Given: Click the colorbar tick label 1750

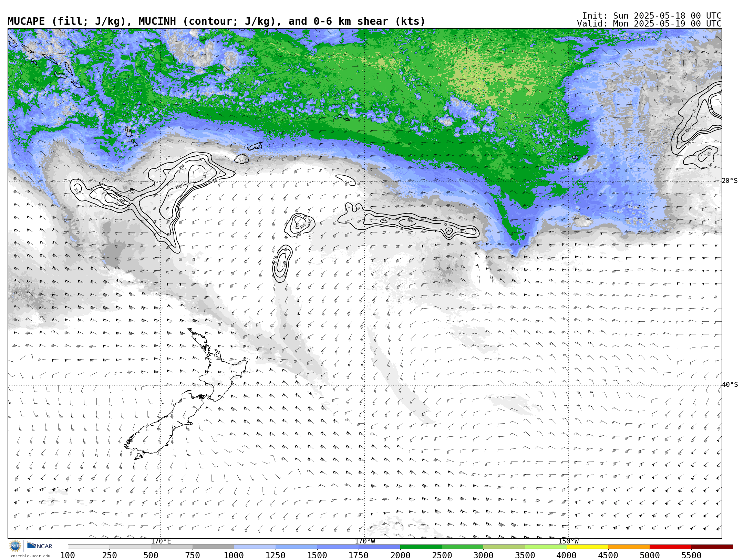Looking at the screenshot, I should (x=359, y=556).
